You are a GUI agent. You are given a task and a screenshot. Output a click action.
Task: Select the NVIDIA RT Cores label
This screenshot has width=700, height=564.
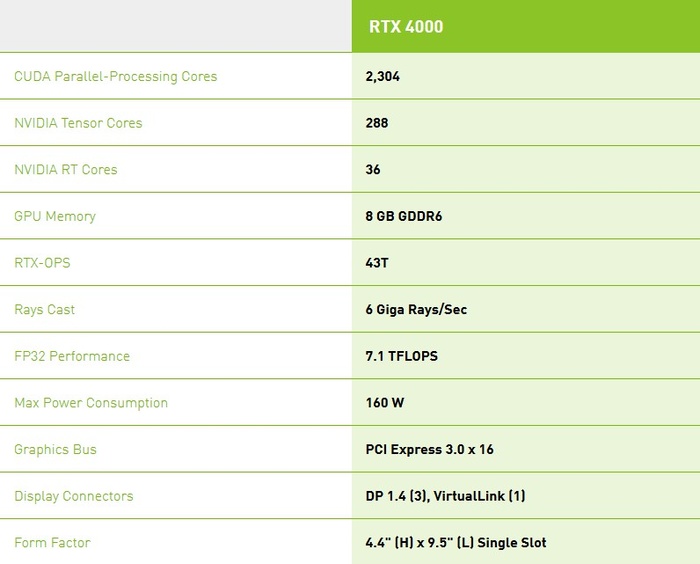[x=66, y=170]
